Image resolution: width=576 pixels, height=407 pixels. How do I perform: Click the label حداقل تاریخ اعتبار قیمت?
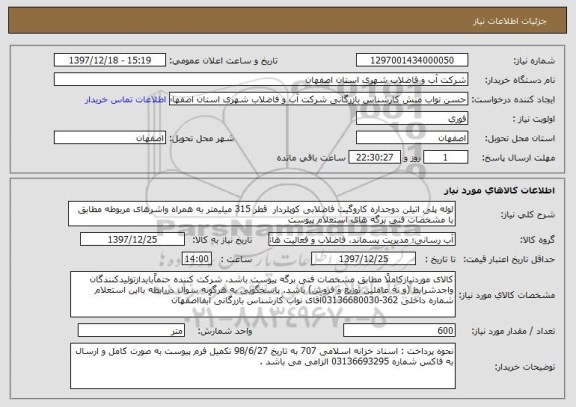click(x=509, y=260)
